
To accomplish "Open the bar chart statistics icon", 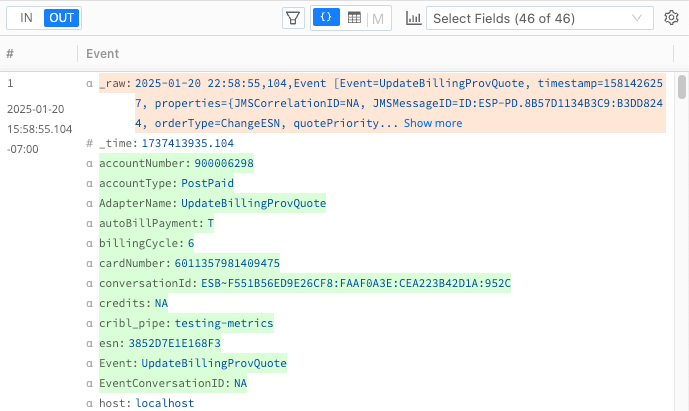I will click(x=413, y=18).
